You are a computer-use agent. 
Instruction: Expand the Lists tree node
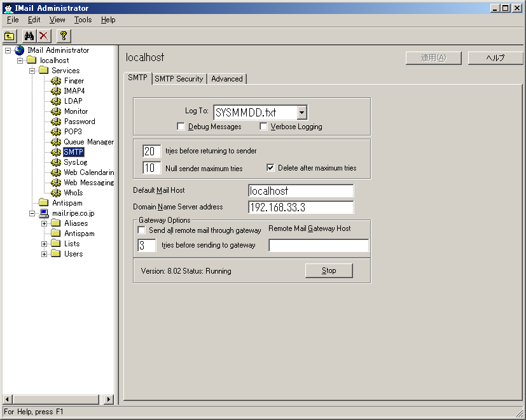(45, 244)
